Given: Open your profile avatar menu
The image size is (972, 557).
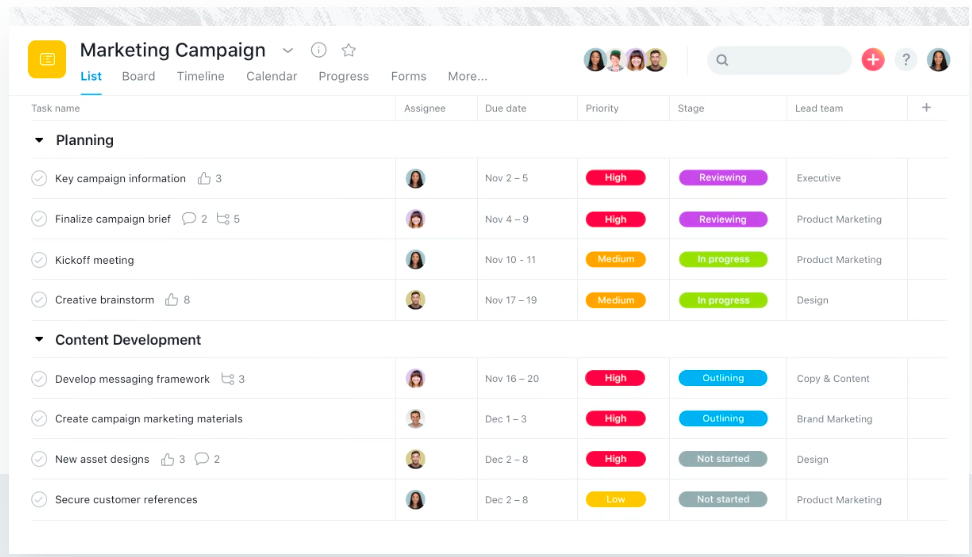Looking at the screenshot, I should coord(939,60).
